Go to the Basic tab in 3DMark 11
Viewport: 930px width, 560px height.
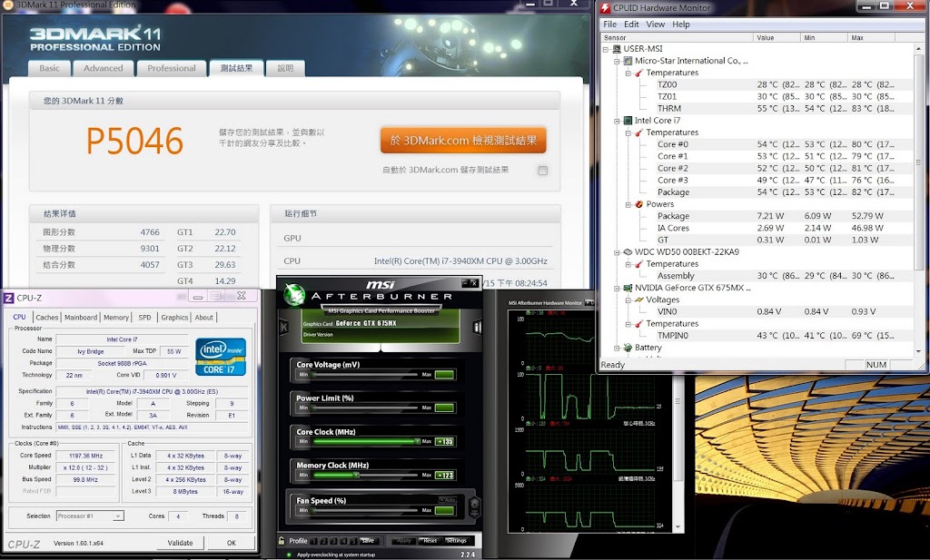(49, 68)
